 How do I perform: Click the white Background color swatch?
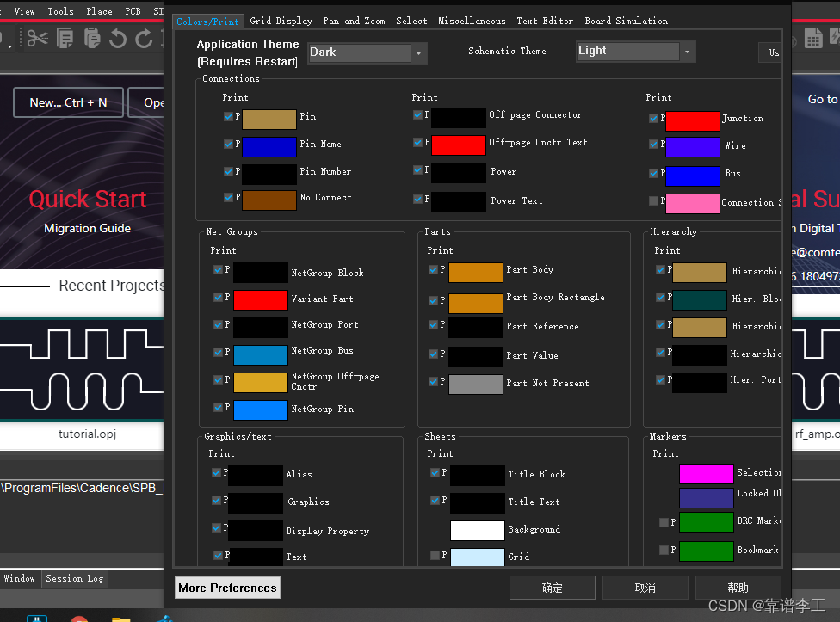(478, 531)
